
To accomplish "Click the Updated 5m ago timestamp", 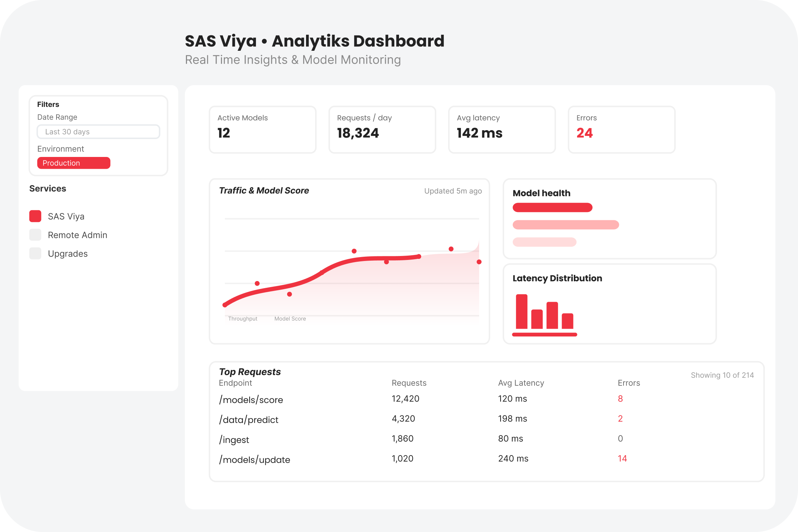I will pos(453,191).
